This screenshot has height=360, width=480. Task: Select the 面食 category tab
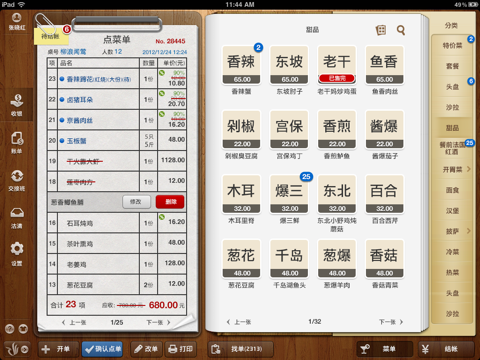click(452, 190)
